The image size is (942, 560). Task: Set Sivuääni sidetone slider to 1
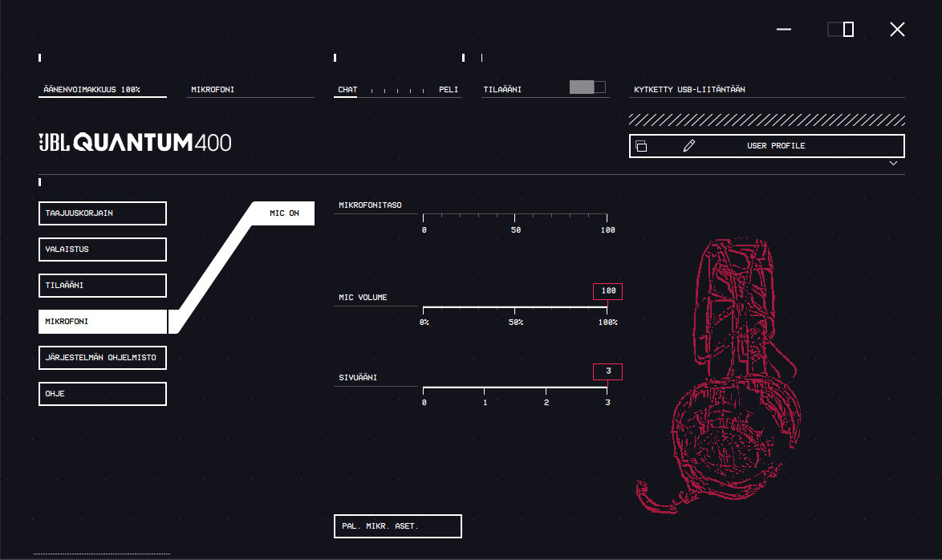coord(484,388)
